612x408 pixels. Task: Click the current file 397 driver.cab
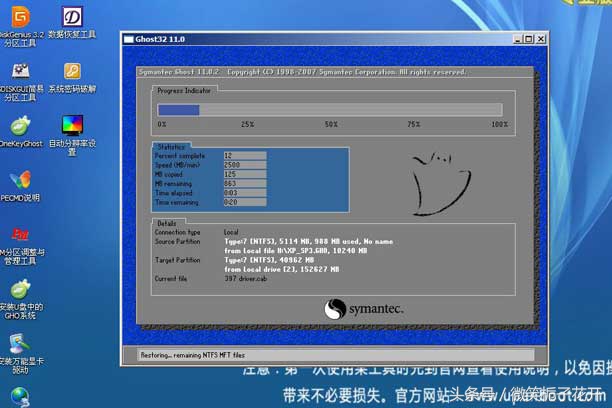246,279
